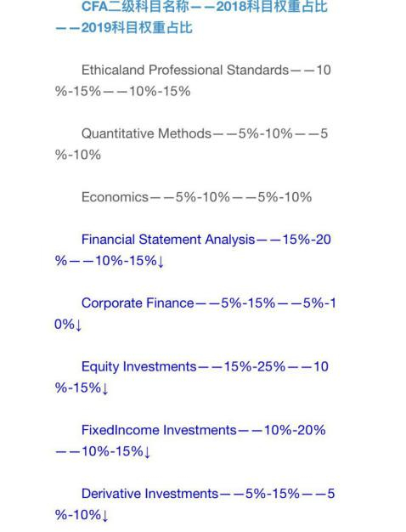
Task: Select the 2019科目权重占比 heading line
Action: (124, 28)
